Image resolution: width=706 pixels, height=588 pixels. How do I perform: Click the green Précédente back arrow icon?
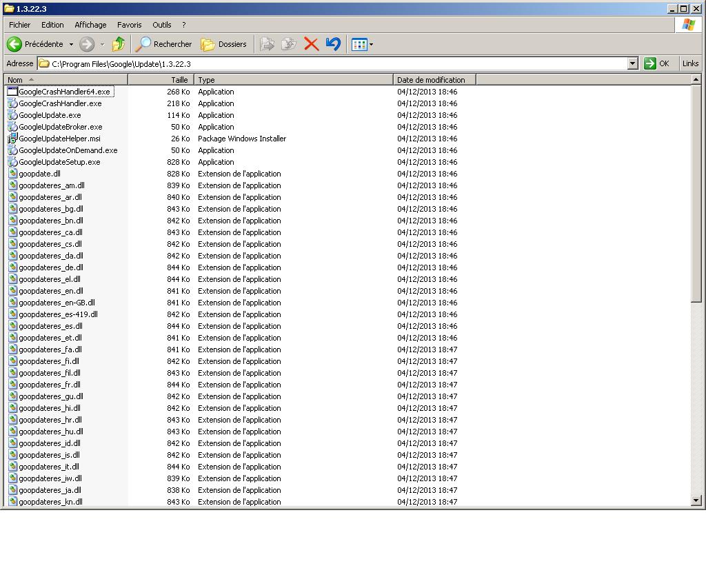coord(14,44)
